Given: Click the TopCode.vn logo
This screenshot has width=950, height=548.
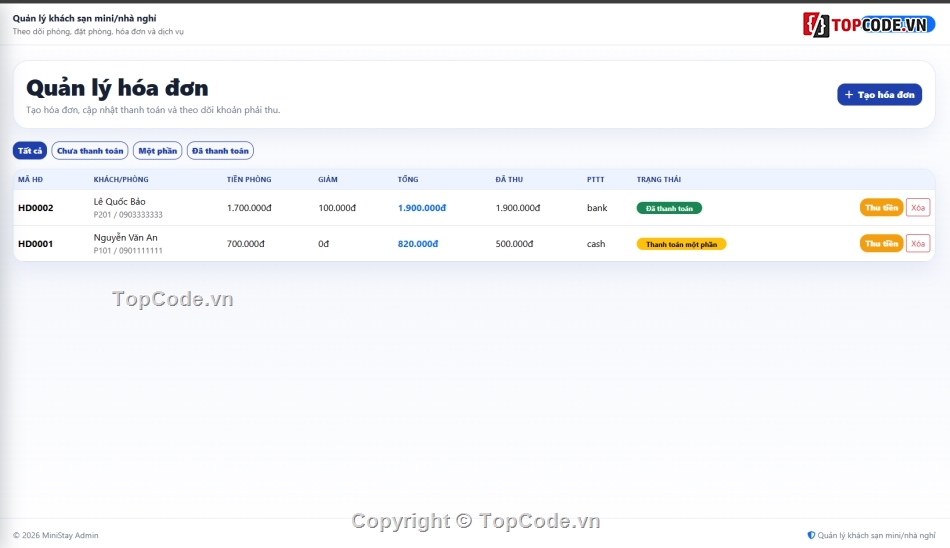Looking at the screenshot, I should [x=868, y=25].
